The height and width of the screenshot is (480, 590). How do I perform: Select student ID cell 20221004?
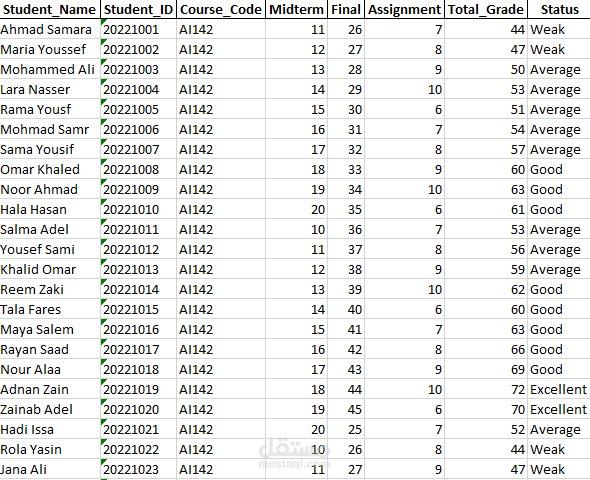click(x=138, y=89)
